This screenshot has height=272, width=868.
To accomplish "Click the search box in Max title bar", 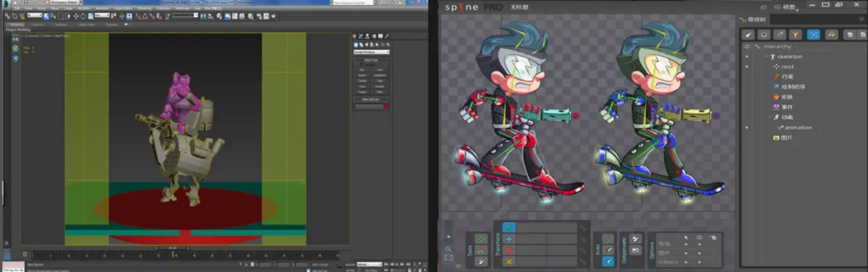I will (352, 3).
